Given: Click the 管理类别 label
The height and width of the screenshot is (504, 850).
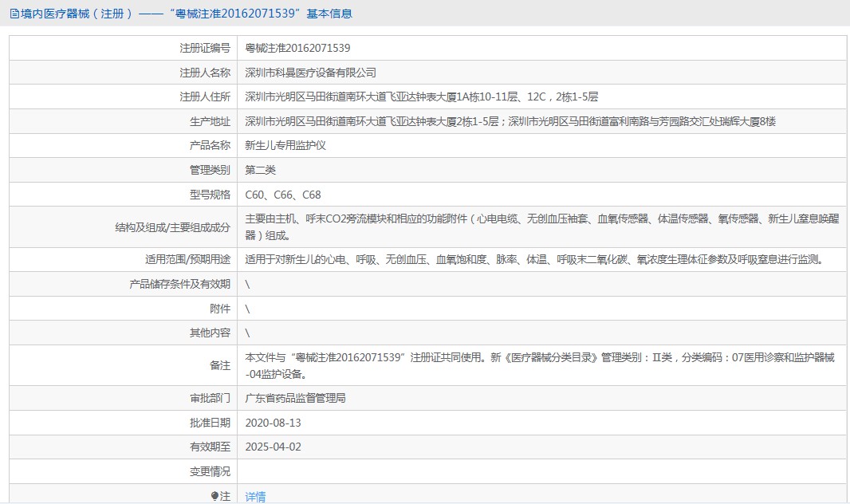Looking at the screenshot, I should (x=210, y=170).
